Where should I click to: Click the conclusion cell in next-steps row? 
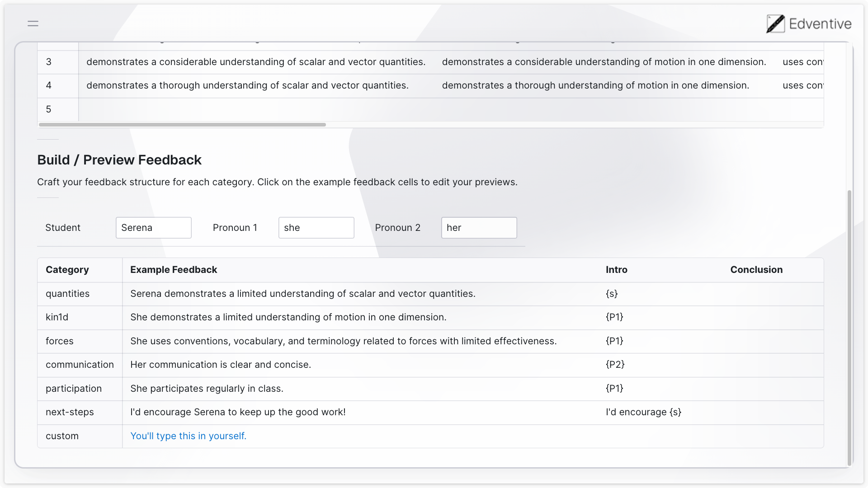click(773, 412)
